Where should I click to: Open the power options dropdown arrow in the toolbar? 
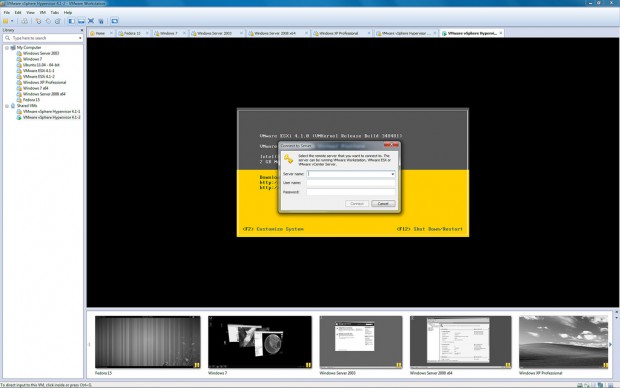(12, 21)
